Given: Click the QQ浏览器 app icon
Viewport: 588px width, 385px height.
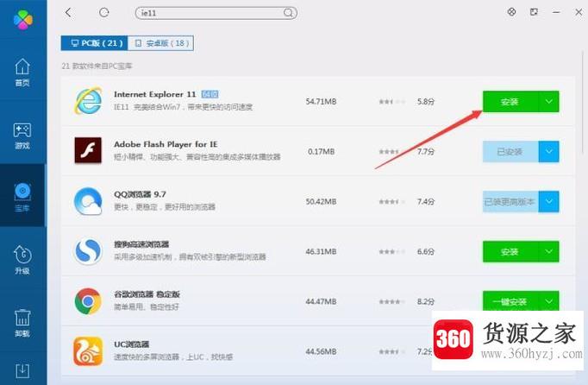Looking at the screenshot, I should [88, 201].
